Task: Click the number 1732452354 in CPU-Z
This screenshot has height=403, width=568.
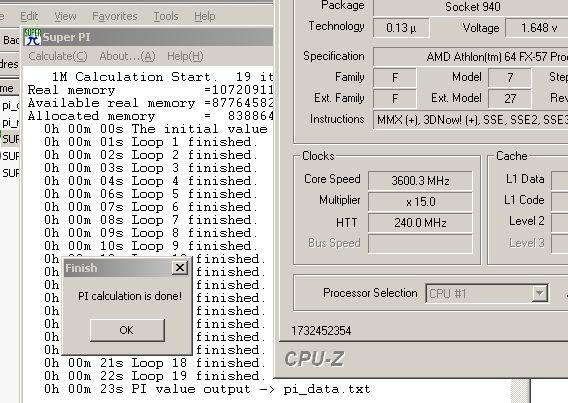Action: (x=321, y=331)
